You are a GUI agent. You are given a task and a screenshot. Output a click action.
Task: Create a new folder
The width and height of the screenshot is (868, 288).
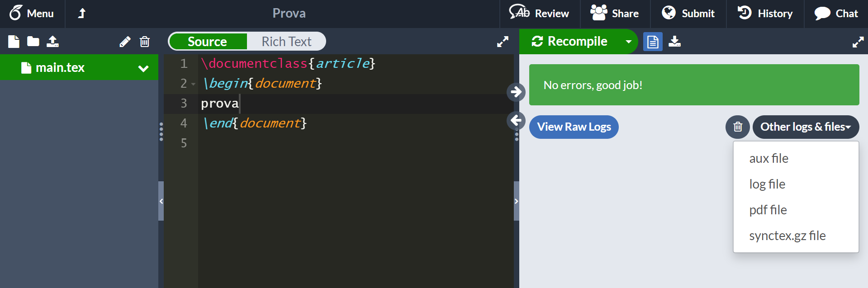click(33, 42)
